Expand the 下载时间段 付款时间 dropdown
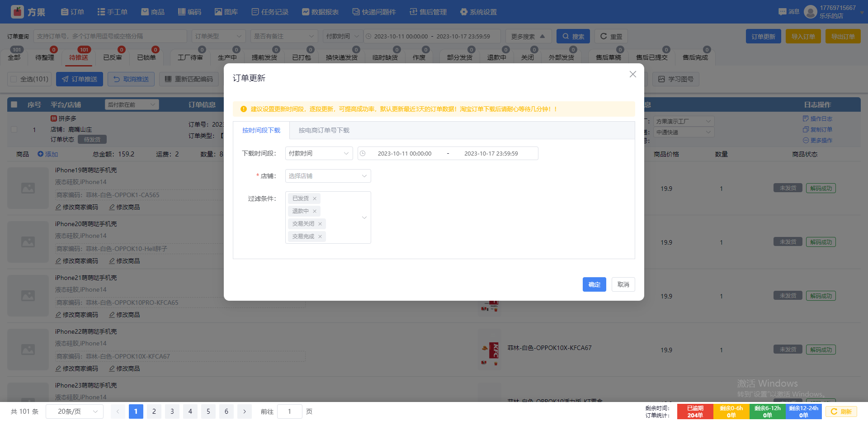868x421 pixels. tap(319, 153)
